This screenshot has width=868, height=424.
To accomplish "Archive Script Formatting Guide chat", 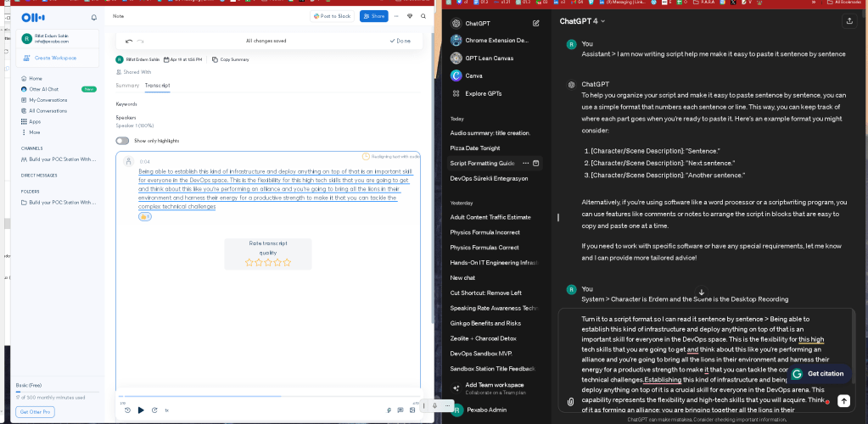I will coord(536,164).
